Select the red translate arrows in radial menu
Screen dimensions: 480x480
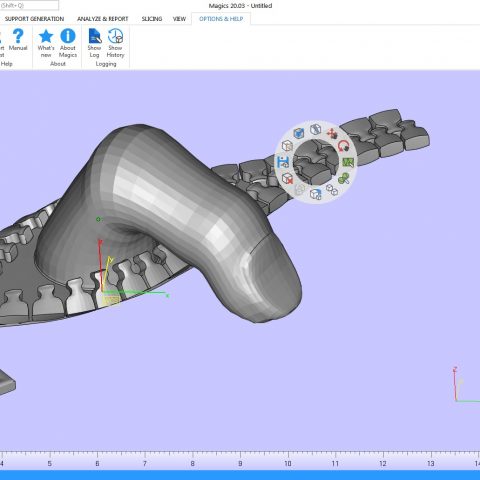click(x=332, y=134)
